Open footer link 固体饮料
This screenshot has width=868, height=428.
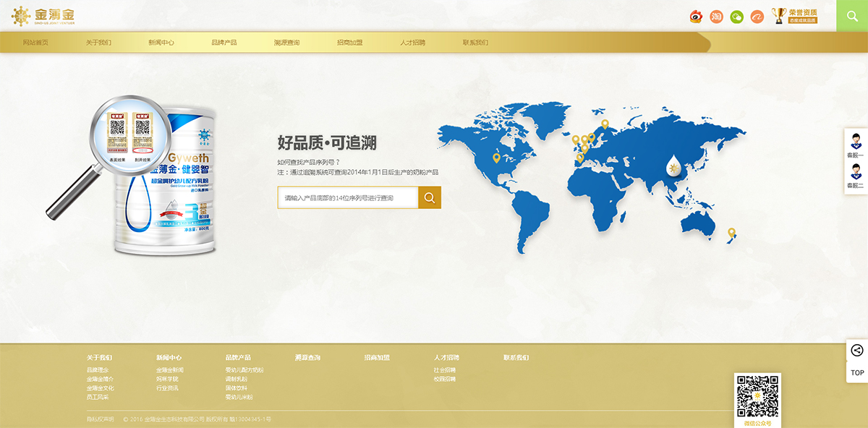pos(236,388)
